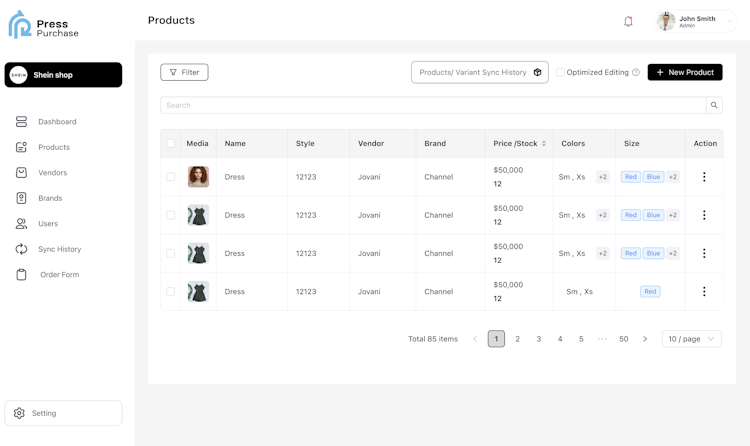This screenshot has height=446, width=750.
Task: Check the third Dress row checkbox
Action: point(170,253)
